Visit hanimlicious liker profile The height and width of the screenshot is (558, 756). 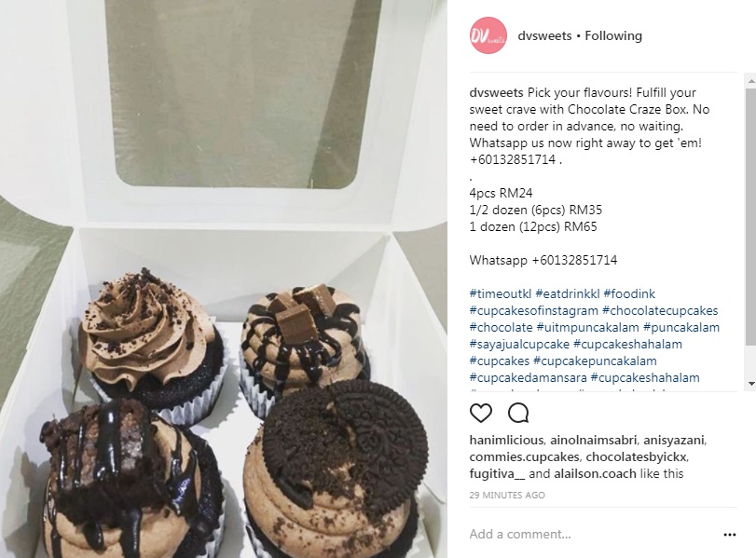(x=506, y=440)
